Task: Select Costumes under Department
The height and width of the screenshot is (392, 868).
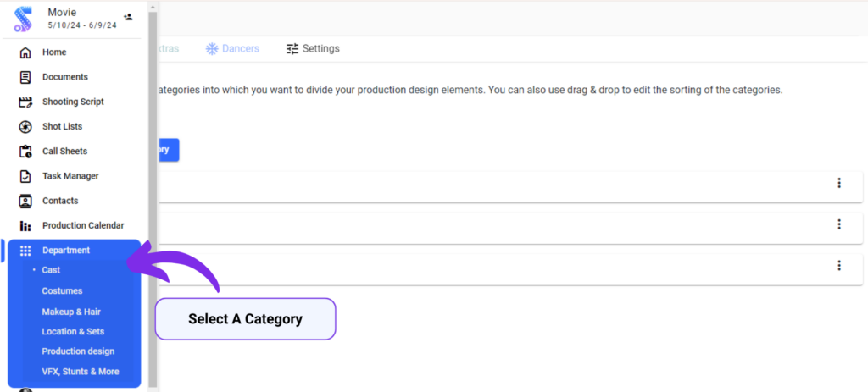Action: click(x=62, y=290)
